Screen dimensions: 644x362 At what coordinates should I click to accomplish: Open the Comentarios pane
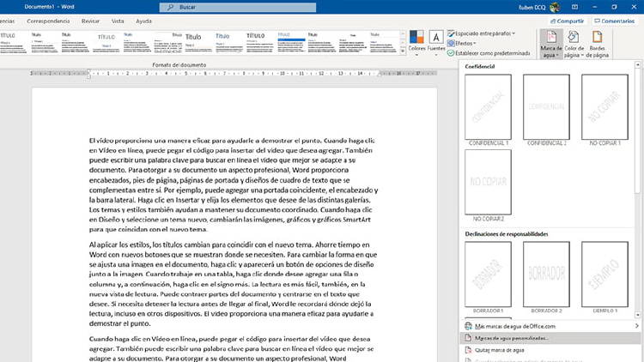pyautogui.click(x=613, y=19)
